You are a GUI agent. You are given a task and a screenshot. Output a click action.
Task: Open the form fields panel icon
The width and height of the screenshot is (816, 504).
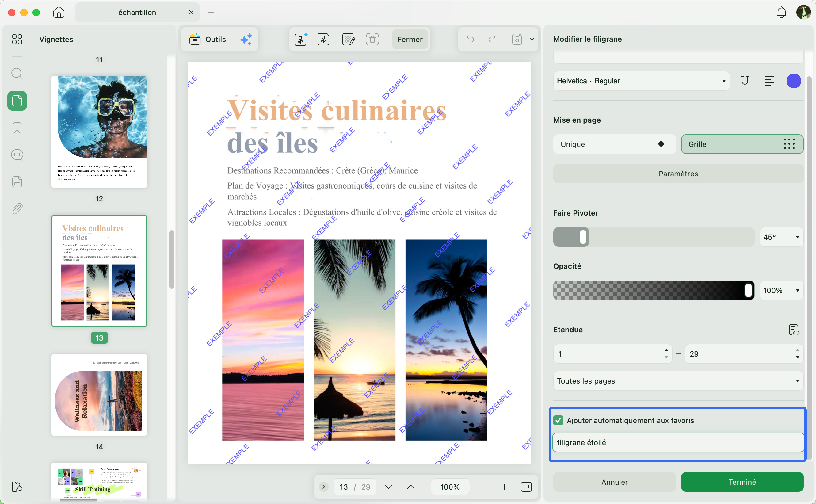17,182
